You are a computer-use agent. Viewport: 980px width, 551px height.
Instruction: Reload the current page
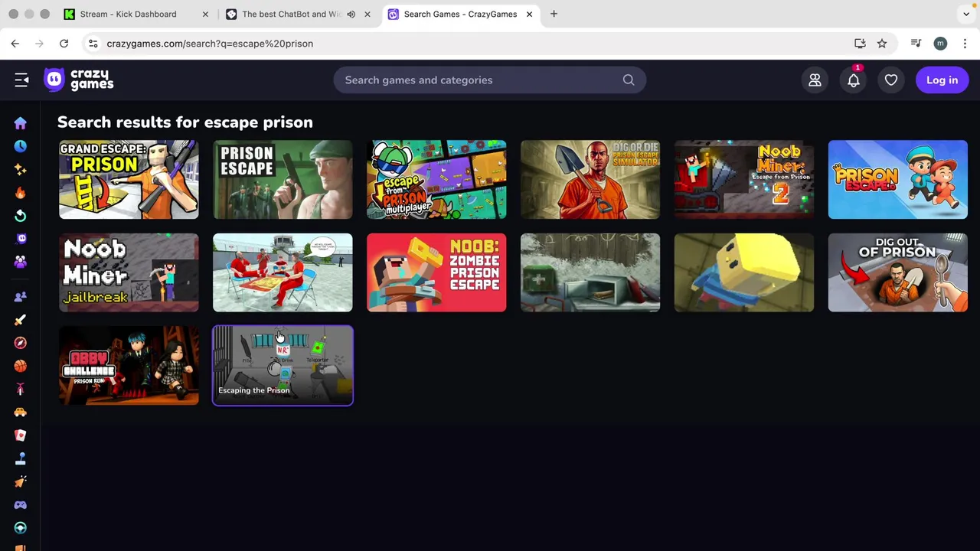click(64, 44)
